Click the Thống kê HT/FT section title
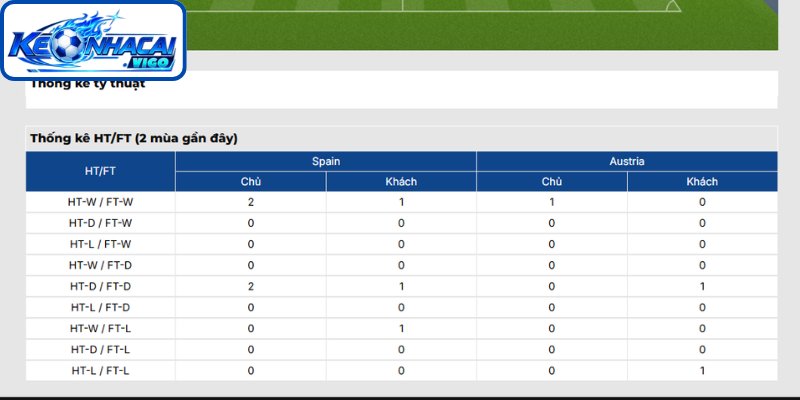The width and height of the screenshot is (800, 400). coord(134,138)
